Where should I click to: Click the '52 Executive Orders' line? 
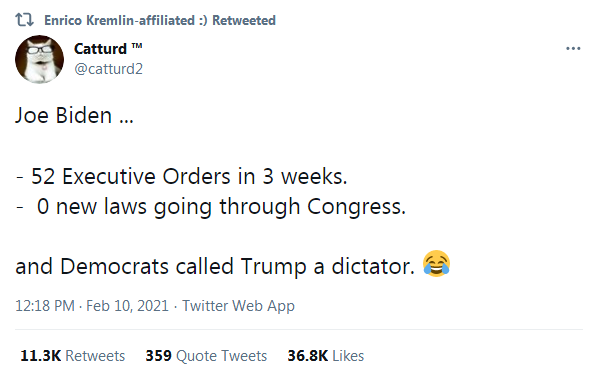click(182, 176)
